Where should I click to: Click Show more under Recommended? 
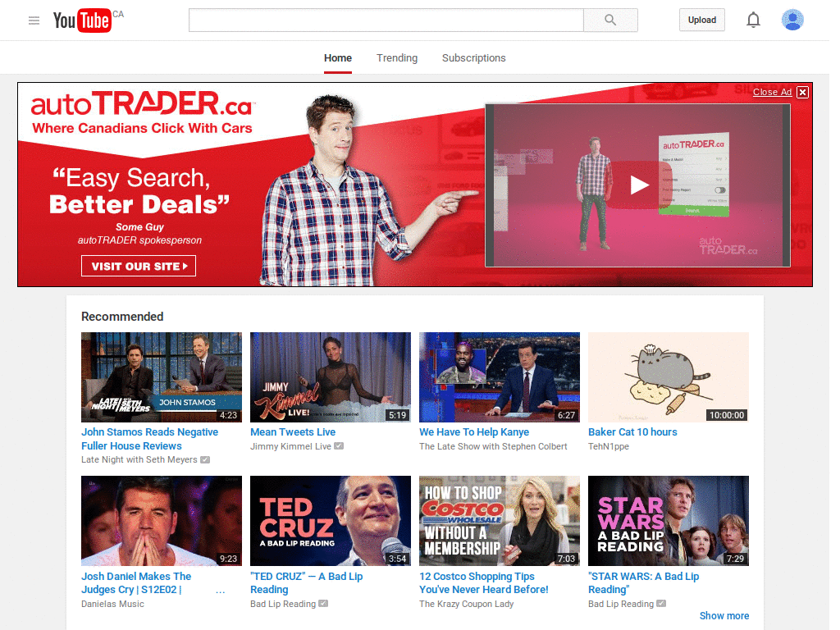(x=724, y=615)
